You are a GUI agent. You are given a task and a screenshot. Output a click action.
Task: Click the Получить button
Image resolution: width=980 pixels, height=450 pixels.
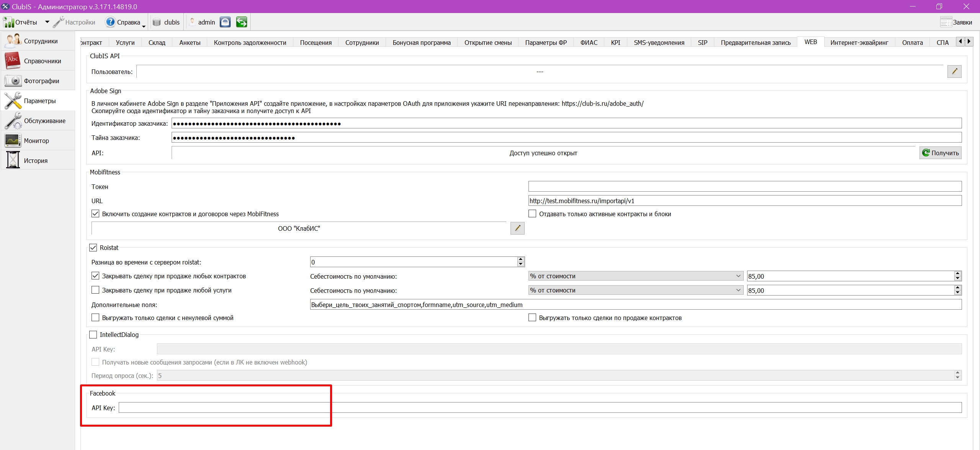point(941,153)
